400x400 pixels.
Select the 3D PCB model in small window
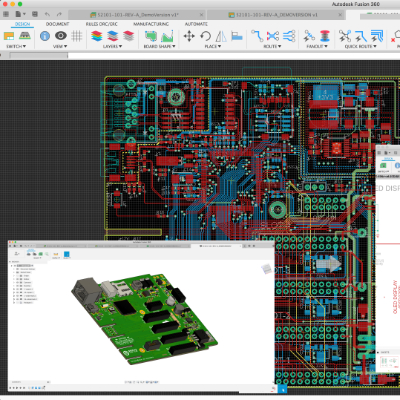click(144, 319)
